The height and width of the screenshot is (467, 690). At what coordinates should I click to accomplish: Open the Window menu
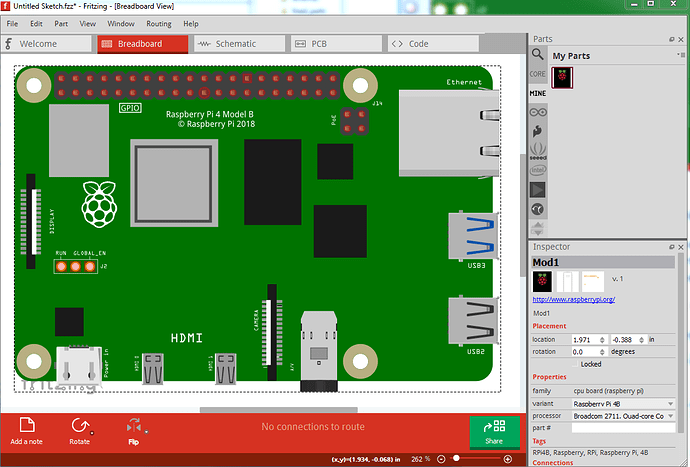click(121, 24)
